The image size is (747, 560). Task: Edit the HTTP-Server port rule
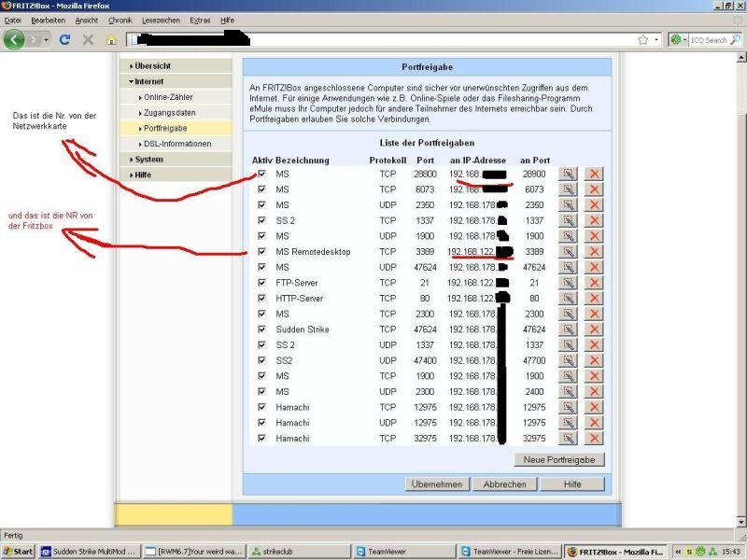click(568, 299)
